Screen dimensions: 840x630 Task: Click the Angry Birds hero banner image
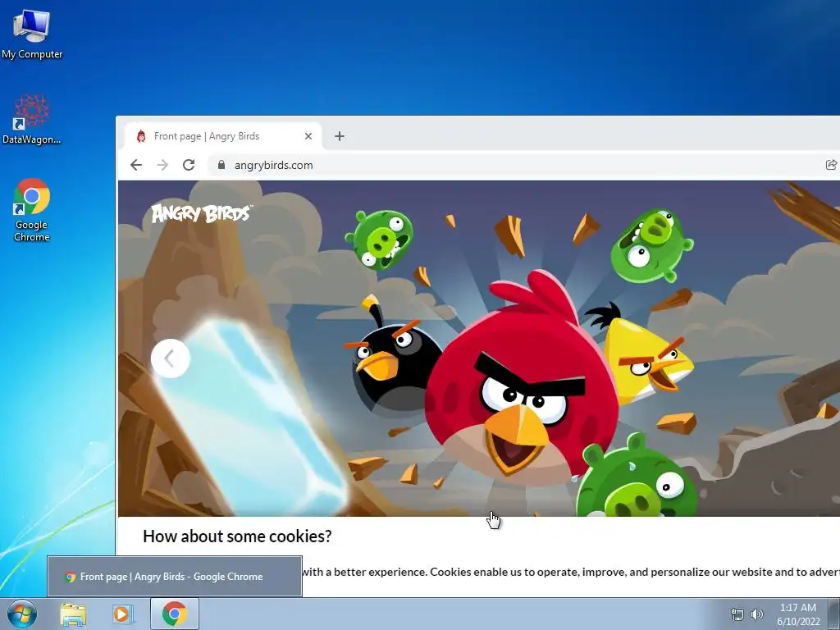[x=479, y=348]
